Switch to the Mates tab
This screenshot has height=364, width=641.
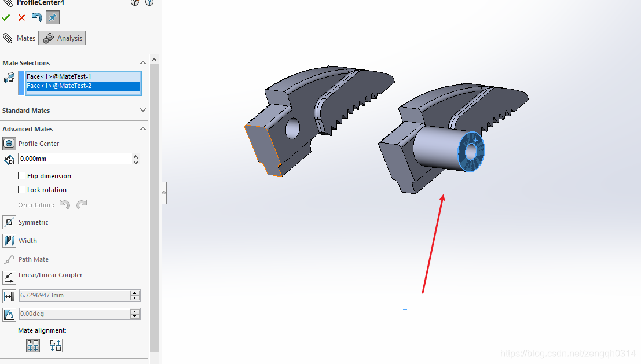[x=19, y=38]
